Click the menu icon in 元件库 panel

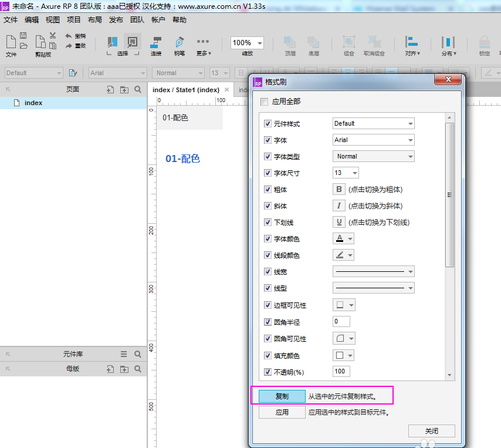(124, 354)
